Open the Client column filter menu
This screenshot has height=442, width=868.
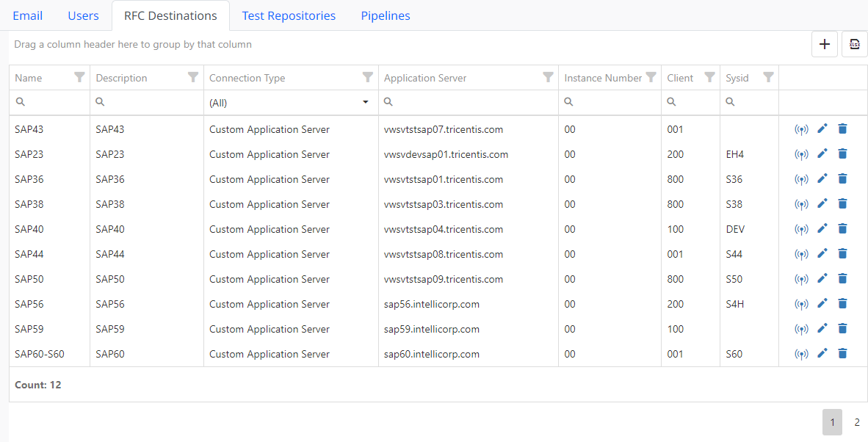click(x=709, y=77)
